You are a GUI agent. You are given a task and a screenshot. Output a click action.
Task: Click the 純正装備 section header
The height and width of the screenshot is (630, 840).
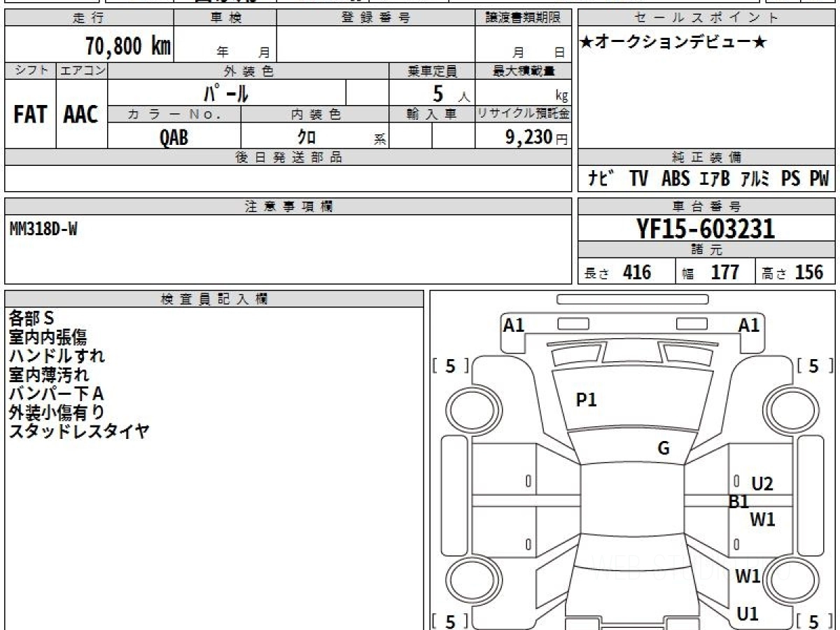[x=707, y=157]
